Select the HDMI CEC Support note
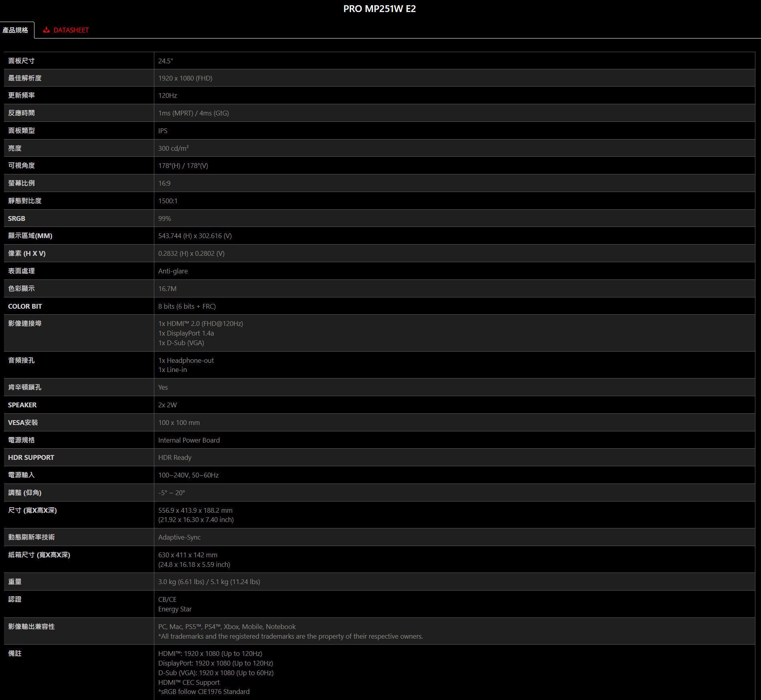This screenshot has width=761, height=700. coord(189,682)
